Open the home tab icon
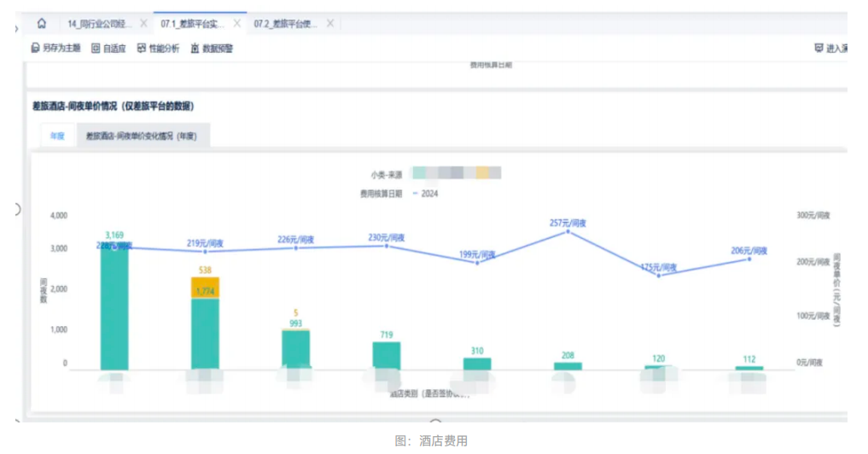The width and height of the screenshot is (868, 454). [42, 23]
